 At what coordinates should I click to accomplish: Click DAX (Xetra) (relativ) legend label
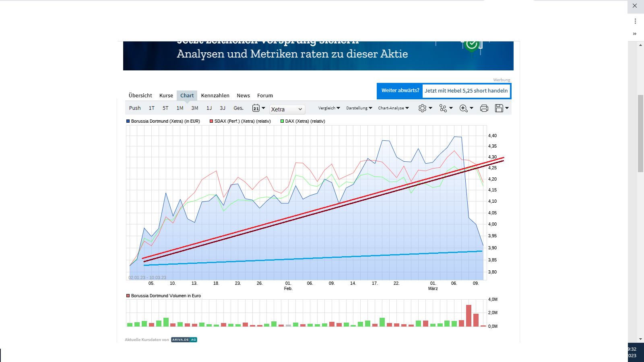tap(305, 121)
